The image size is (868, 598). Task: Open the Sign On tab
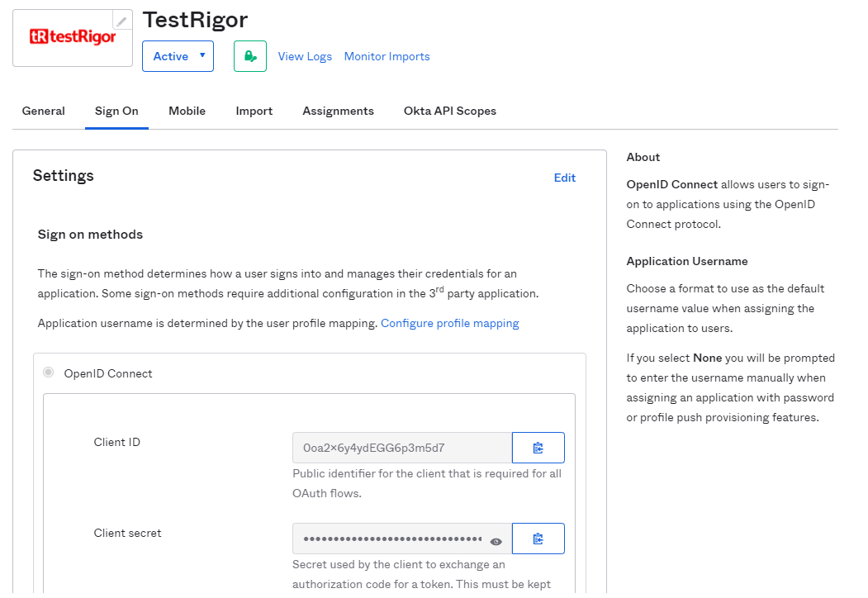coord(116,111)
